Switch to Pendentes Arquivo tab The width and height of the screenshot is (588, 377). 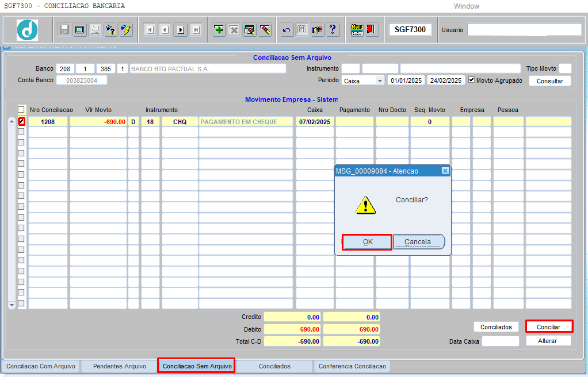[120, 366]
